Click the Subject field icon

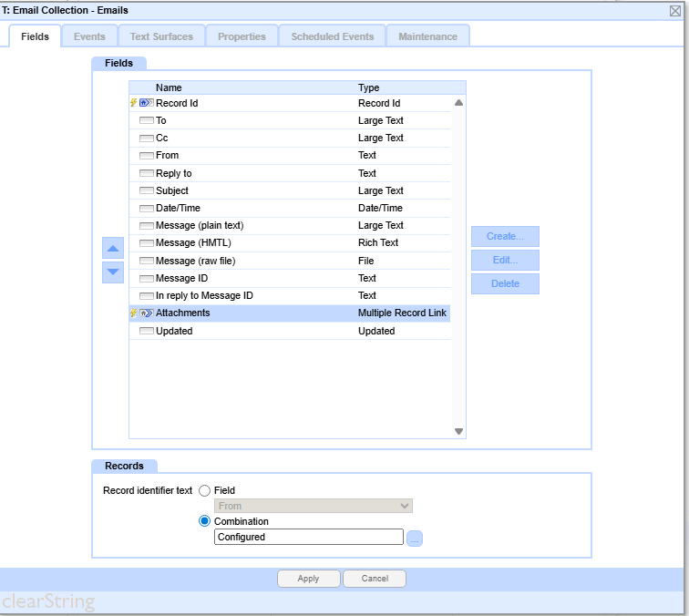(x=146, y=191)
